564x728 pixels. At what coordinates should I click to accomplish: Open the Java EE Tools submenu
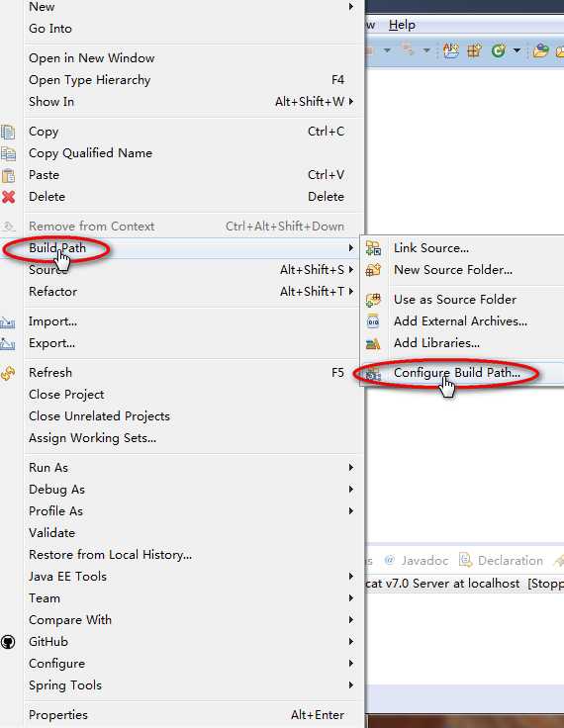coord(193,577)
